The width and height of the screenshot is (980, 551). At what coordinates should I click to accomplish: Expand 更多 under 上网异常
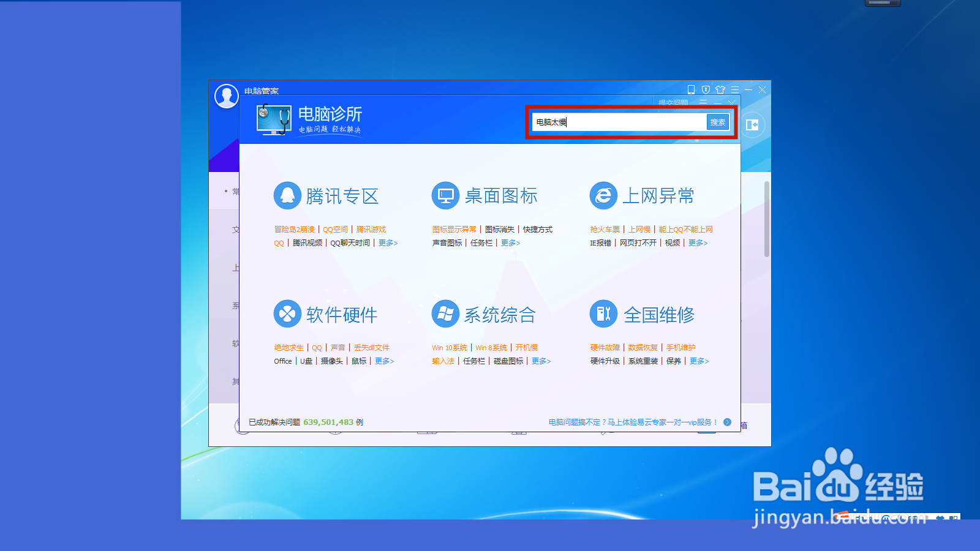(x=698, y=243)
